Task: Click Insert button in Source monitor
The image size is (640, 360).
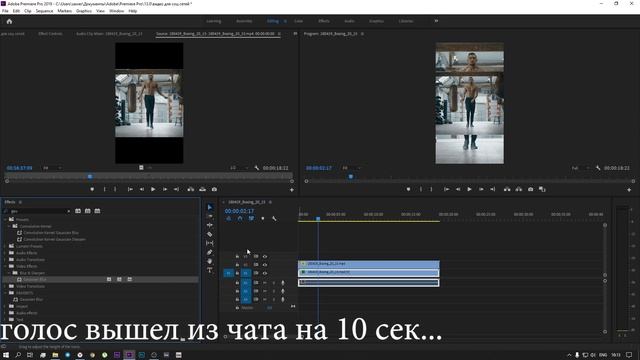Action: (x=191, y=189)
